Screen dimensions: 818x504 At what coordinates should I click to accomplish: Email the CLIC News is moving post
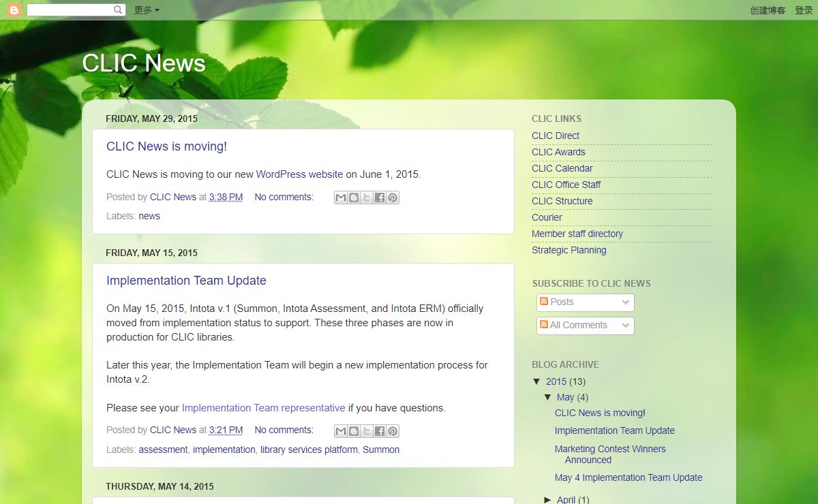pos(341,198)
